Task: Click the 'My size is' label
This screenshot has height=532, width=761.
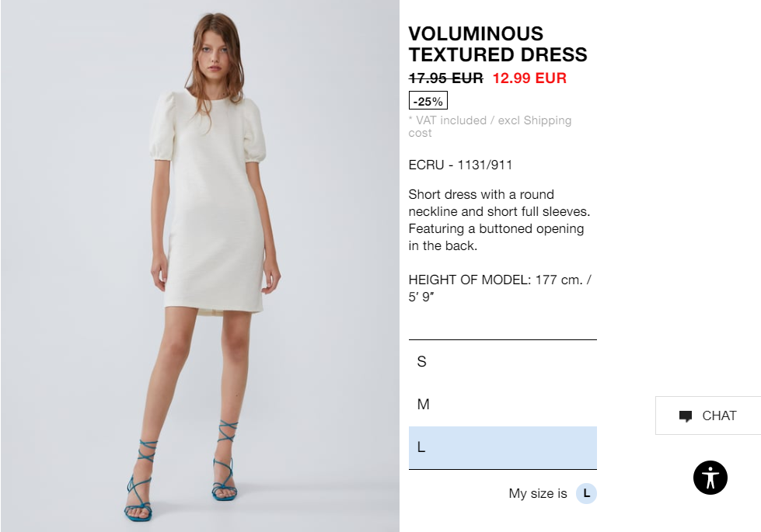Action: (x=538, y=494)
